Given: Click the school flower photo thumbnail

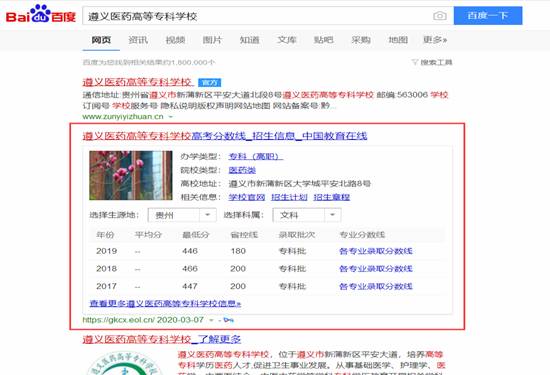Looking at the screenshot, I should point(130,175).
